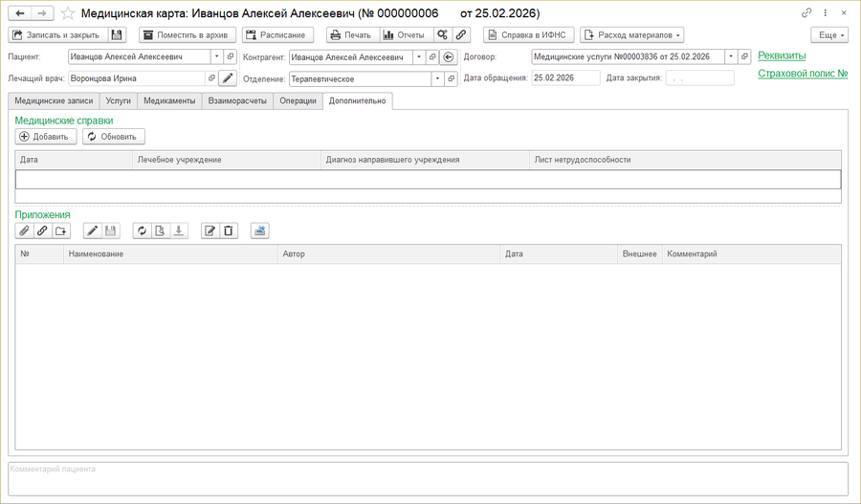Image resolution: width=861 pixels, height=504 pixels.
Task: Click the Автор column header
Action: point(388,253)
